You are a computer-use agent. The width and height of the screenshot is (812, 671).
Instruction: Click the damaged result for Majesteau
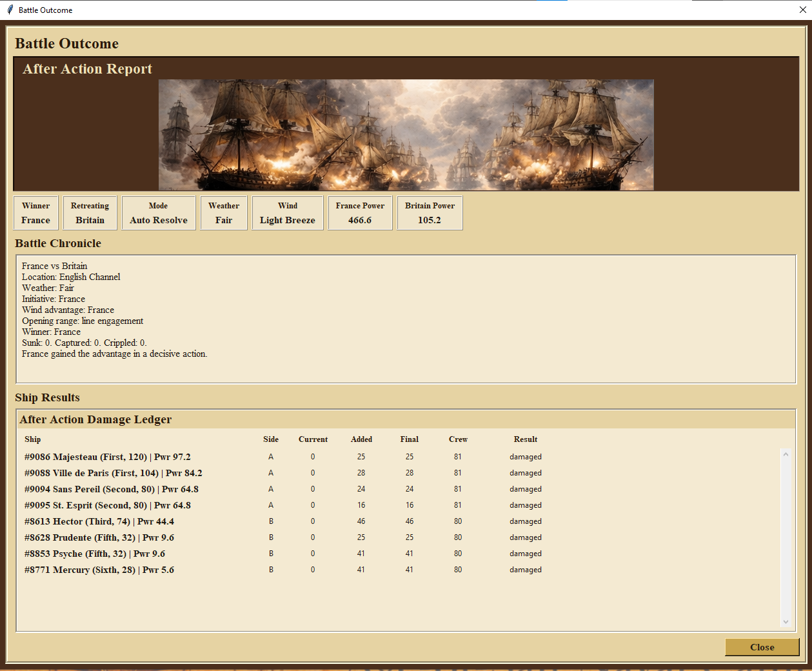[526, 457]
